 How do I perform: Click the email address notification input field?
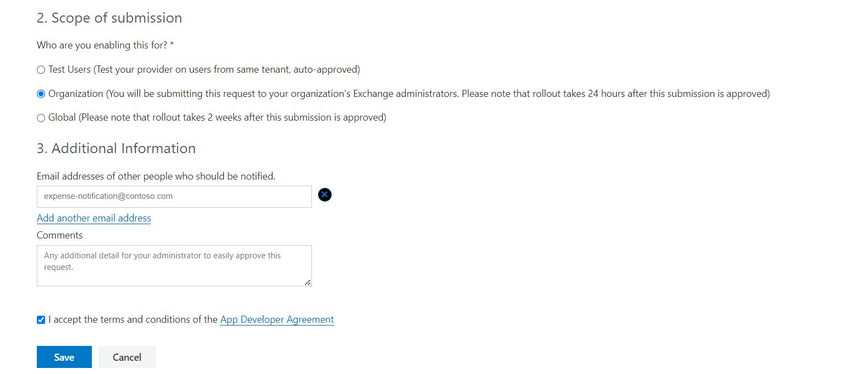tap(174, 196)
